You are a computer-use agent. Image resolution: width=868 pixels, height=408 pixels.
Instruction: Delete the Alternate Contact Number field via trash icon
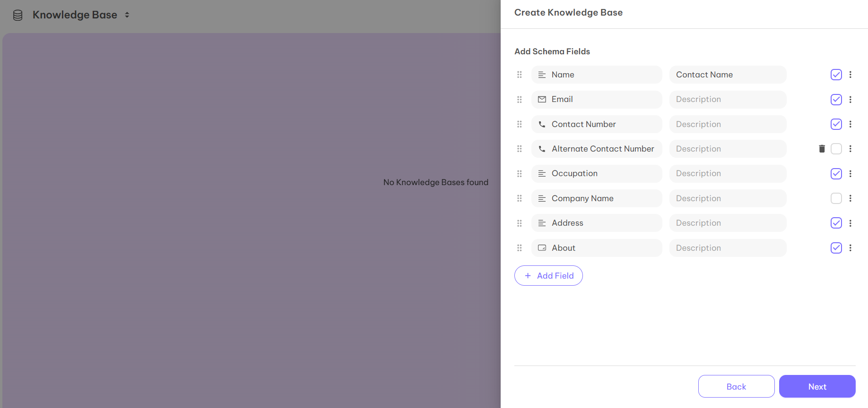point(822,149)
